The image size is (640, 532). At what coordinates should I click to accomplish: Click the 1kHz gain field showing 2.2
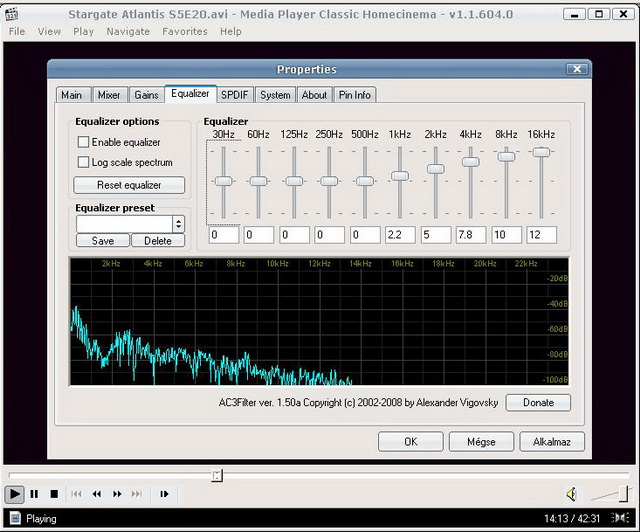400,235
